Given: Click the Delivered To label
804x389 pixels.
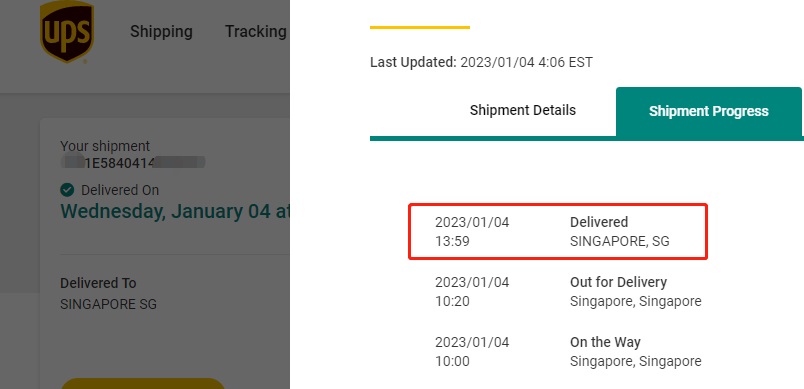Looking at the screenshot, I should coord(98,283).
